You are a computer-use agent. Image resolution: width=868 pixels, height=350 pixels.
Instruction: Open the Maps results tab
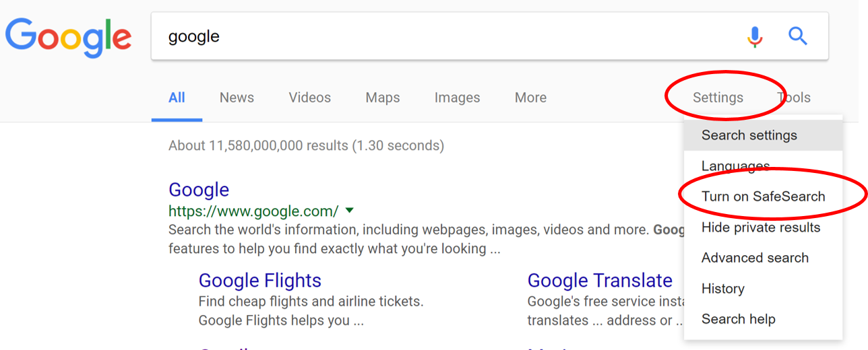(x=383, y=98)
